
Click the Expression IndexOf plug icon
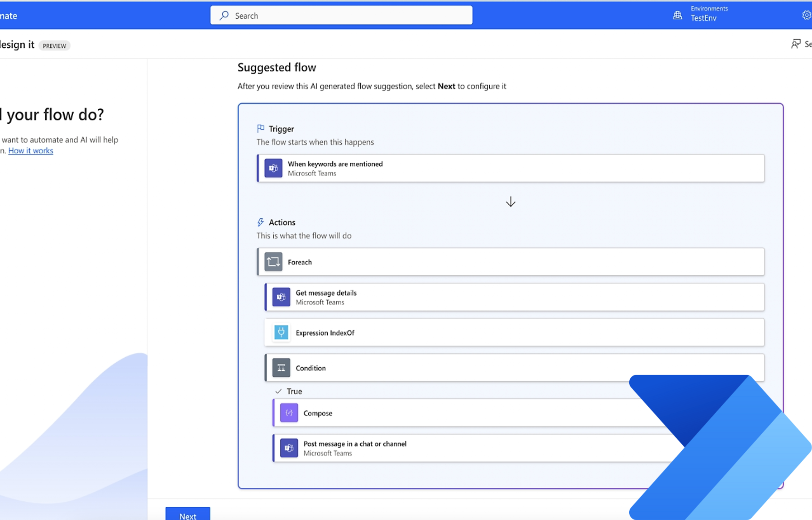(x=281, y=333)
